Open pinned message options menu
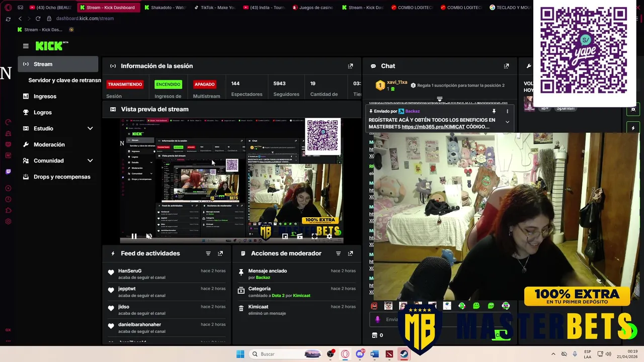 507,111
